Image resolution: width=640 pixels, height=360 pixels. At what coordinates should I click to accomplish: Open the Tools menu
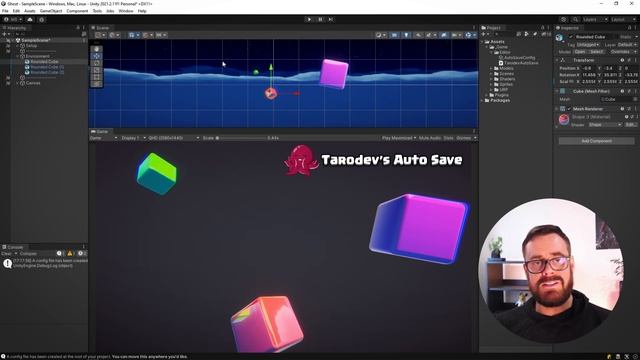click(97, 11)
